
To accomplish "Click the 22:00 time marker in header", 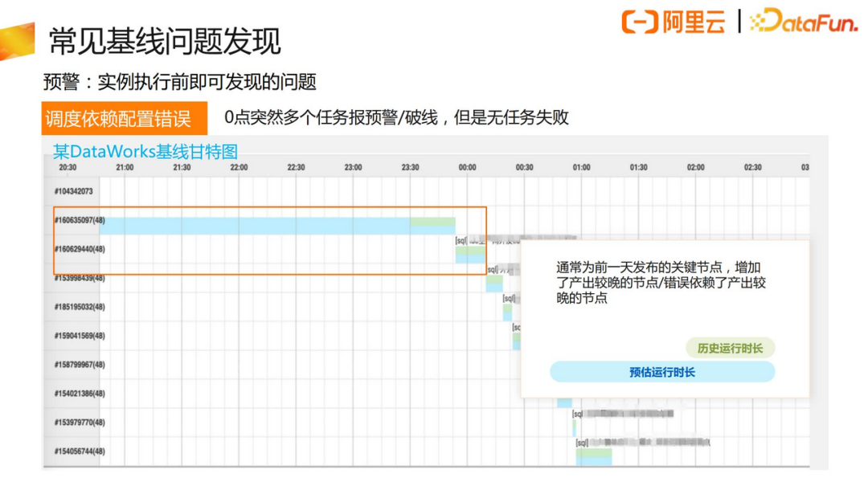I will [x=239, y=167].
